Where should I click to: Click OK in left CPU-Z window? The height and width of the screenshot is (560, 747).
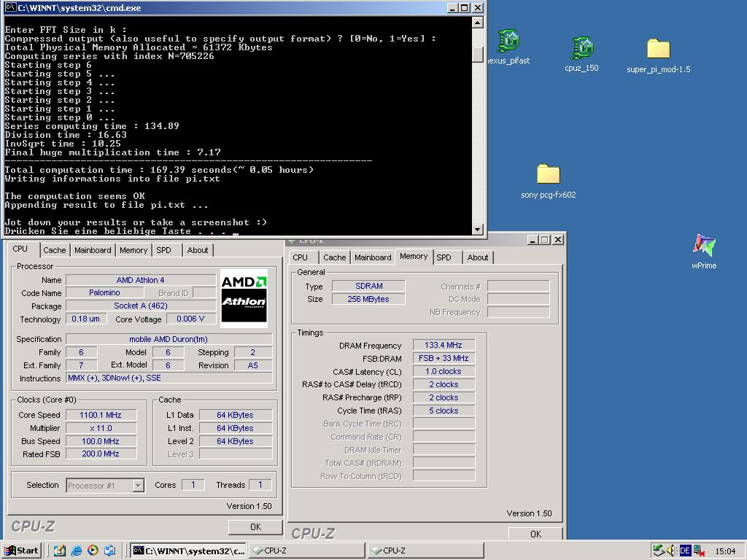(x=255, y=526)
